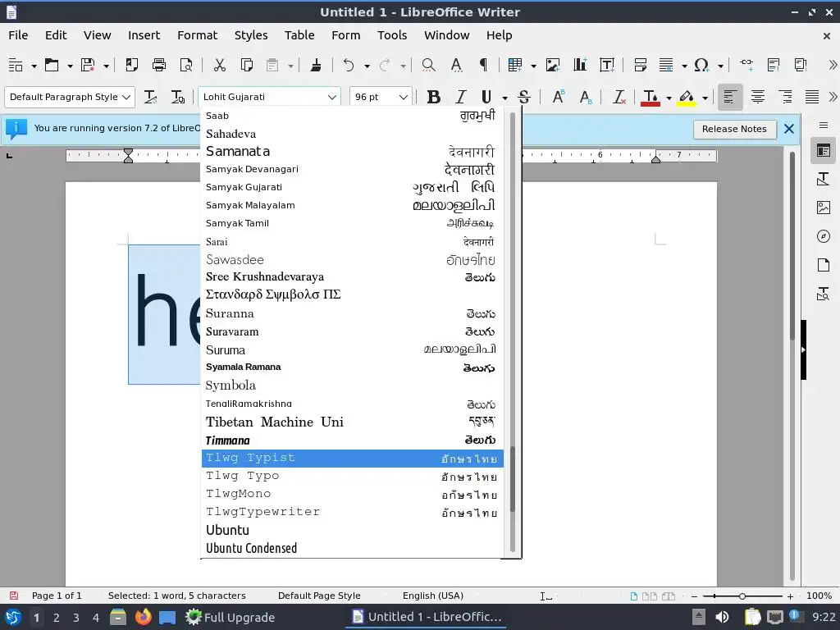Expand the Save button dropdown arrow
Image resolution: width=840 pixels, height=630 pixels.
[x=106, y=66]
